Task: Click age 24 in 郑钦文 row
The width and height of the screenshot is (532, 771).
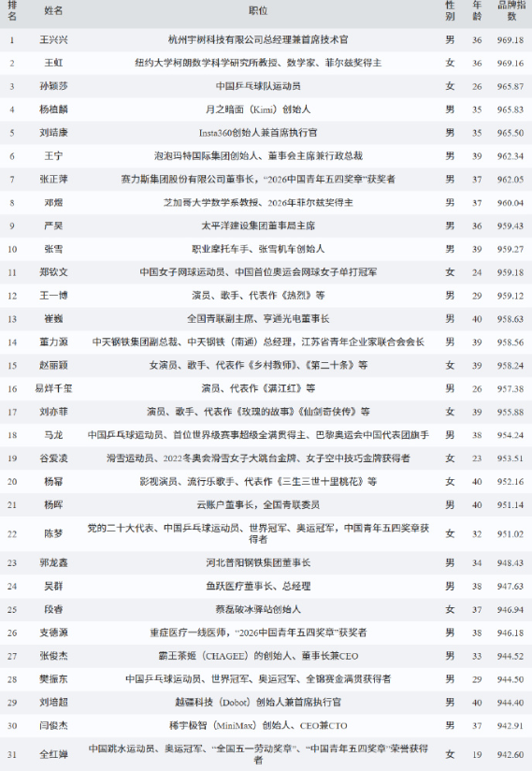Action: coord(477,273)
